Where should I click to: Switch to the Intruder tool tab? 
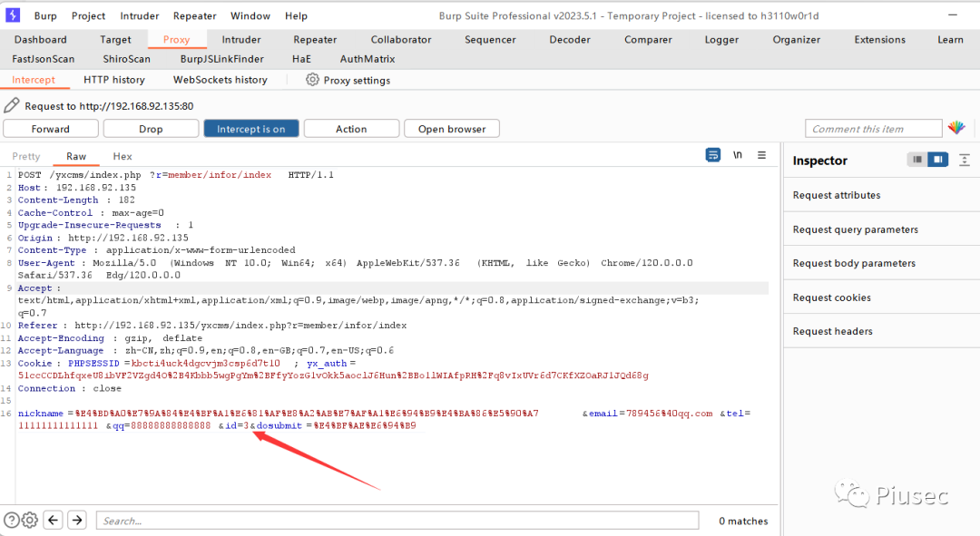pos(241,39)
